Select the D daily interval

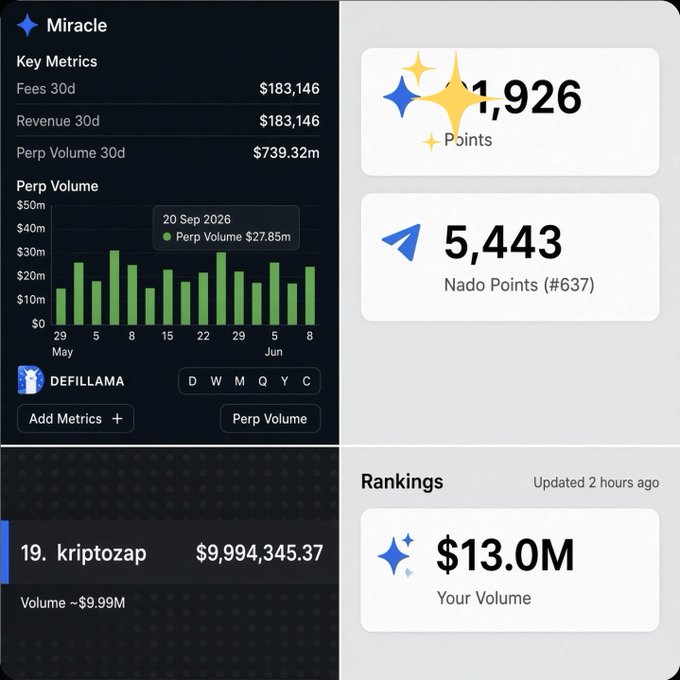(193, 381)
